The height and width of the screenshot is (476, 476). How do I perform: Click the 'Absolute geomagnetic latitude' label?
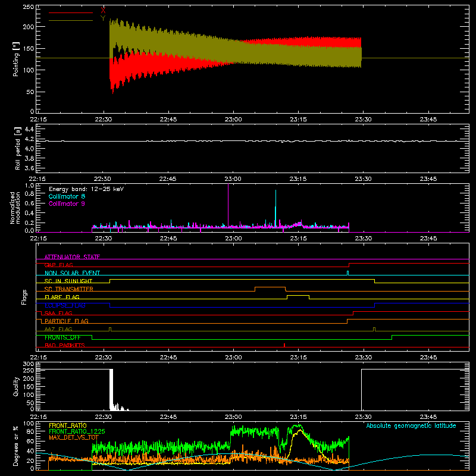click(411, 425)
